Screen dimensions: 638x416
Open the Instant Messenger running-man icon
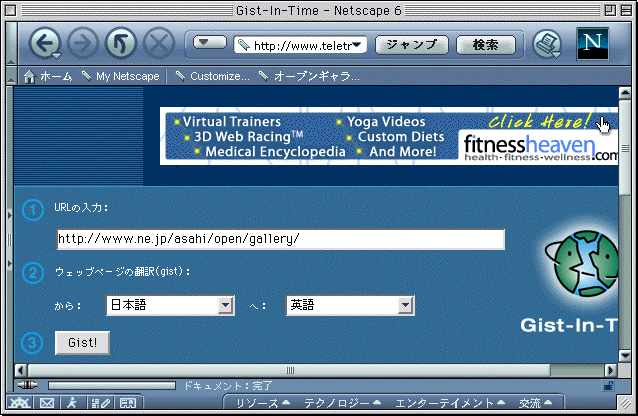point(72,403)
